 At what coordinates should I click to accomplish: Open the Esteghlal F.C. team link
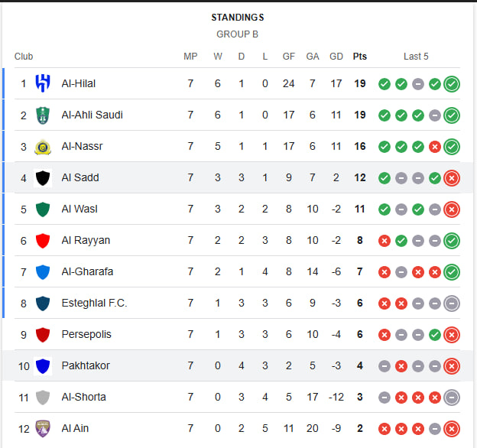[94, 303]
